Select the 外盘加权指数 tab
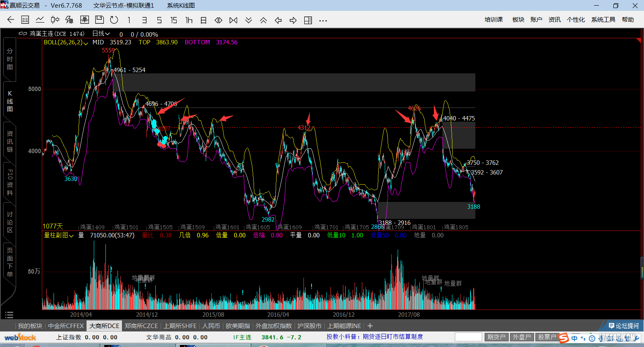 pos(273,326)
